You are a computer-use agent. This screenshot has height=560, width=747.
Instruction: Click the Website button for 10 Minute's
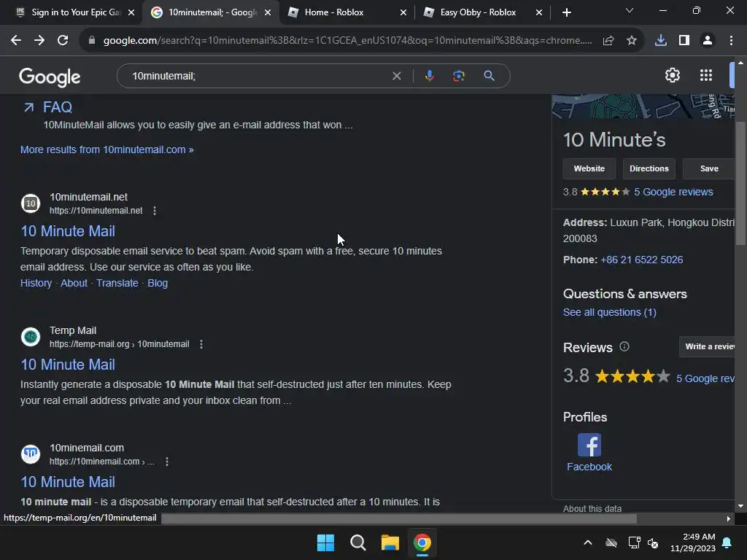click(589, 168)
